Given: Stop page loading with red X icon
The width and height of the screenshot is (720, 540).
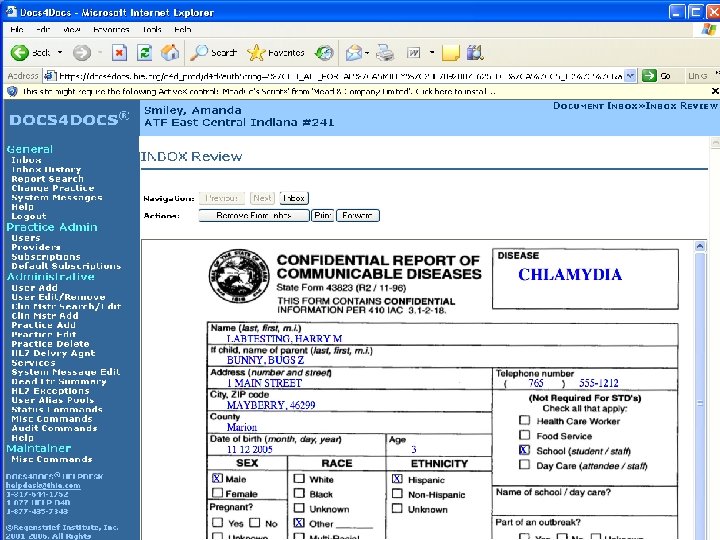Looking at the screenshot, I should click(119, 53).
